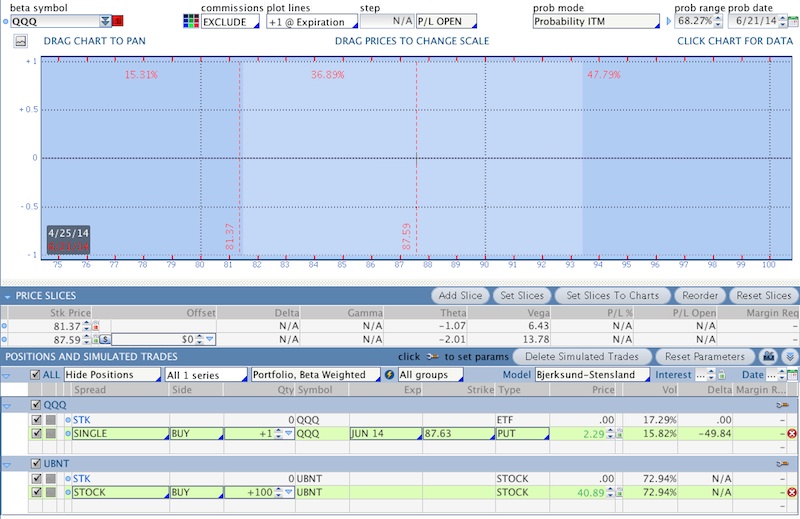Collapse the PRICE SLICES section
Viewport: 800px width, 519px height.
(x=7, y=296)
